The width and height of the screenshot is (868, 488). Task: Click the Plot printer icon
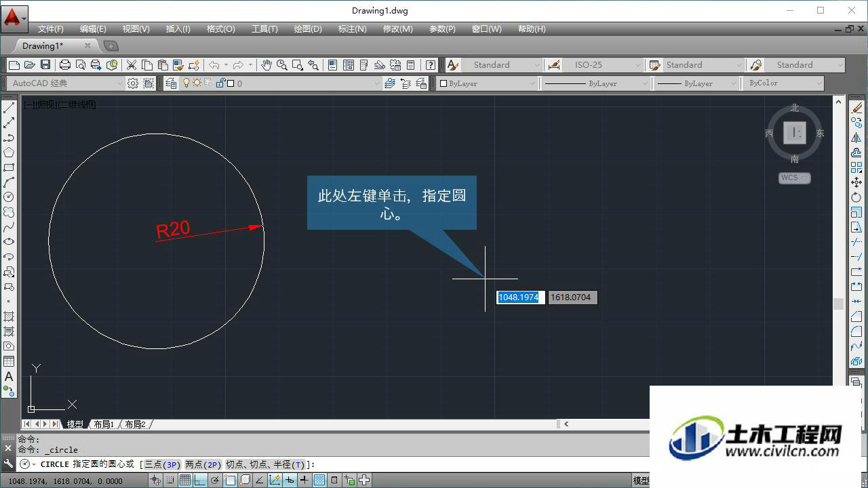(x=65, y=65)
